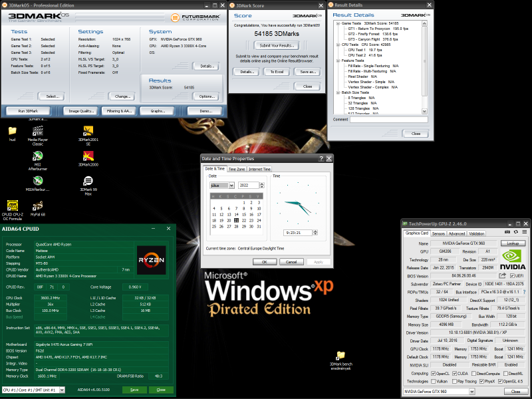The width and height of the screenshot is (532, 399).
Task: Toggle OpenGL 4.5 checkbox in GPU-Z
Action: [500, 381]
